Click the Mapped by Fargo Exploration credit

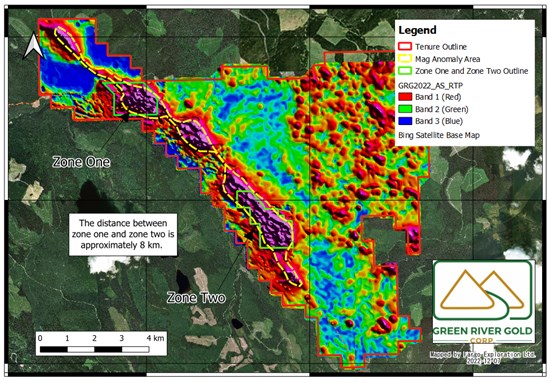pos(483,357)
